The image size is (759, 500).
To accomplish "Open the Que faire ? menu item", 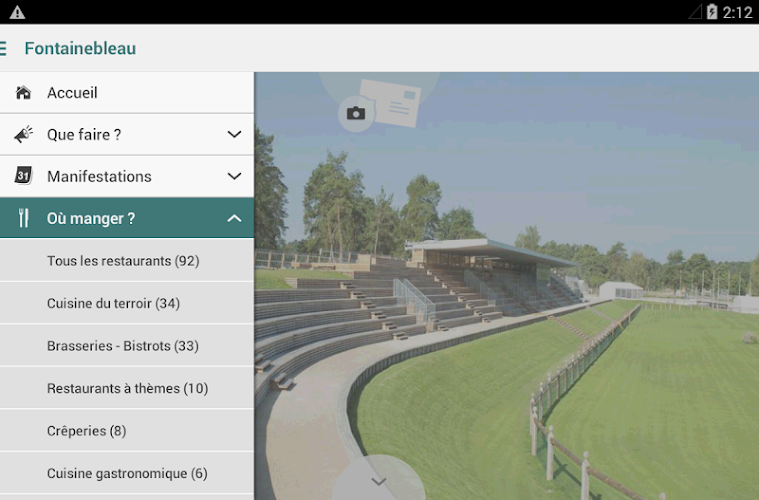I will pyautogui.click(x=127, y=135).
